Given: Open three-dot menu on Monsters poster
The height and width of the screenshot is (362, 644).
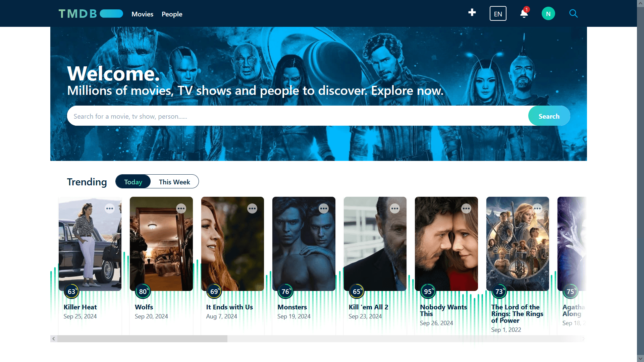Looking at the screenshot, I should tap(324, 208).
